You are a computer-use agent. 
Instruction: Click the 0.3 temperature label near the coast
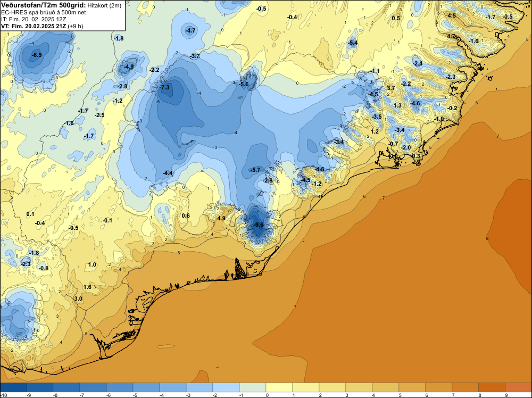coord(416,156)
